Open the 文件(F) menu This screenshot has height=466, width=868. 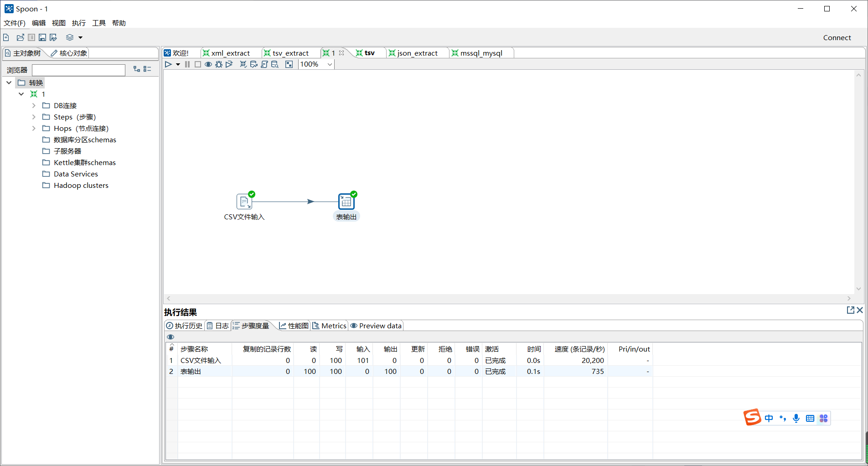point(15,23)
